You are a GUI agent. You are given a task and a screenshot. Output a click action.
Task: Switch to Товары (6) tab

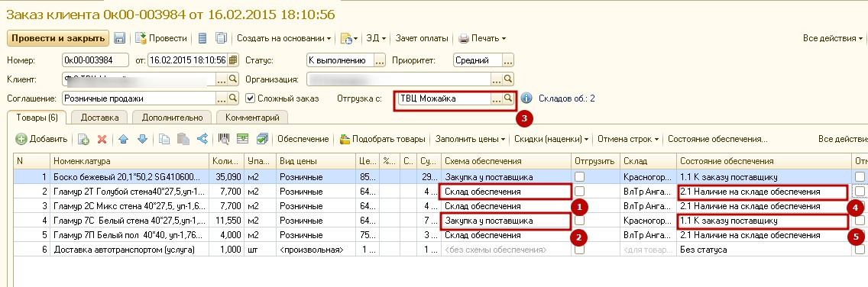pos(37,118)
